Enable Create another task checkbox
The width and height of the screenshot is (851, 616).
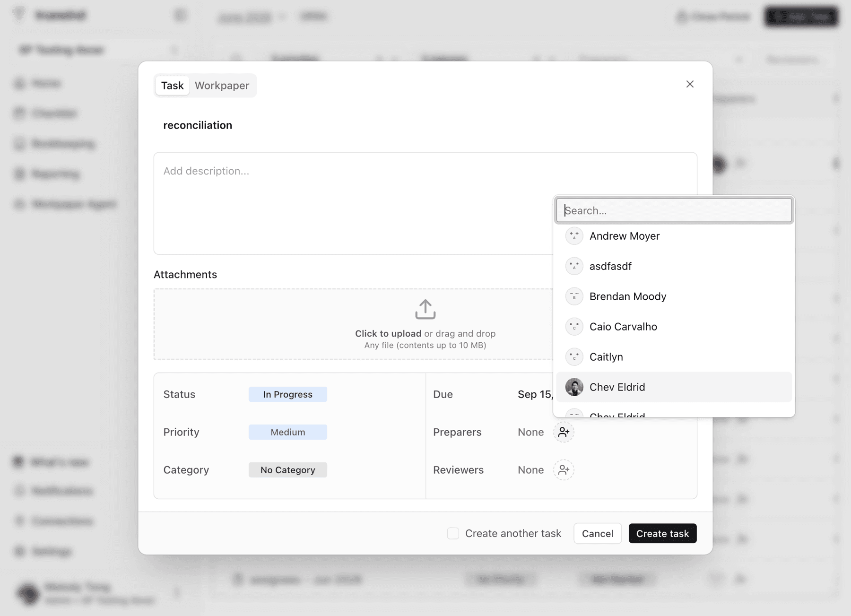point(453,533)
